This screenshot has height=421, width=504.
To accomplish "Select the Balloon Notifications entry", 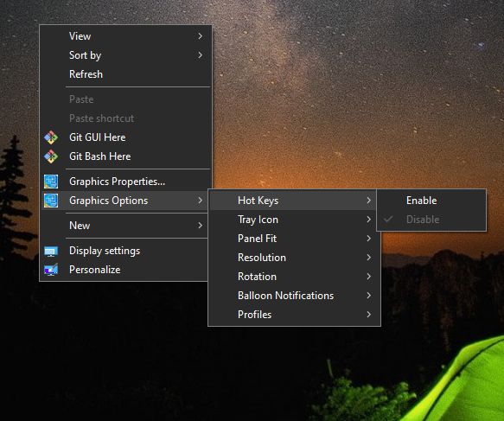I will [x=294, y=296].
